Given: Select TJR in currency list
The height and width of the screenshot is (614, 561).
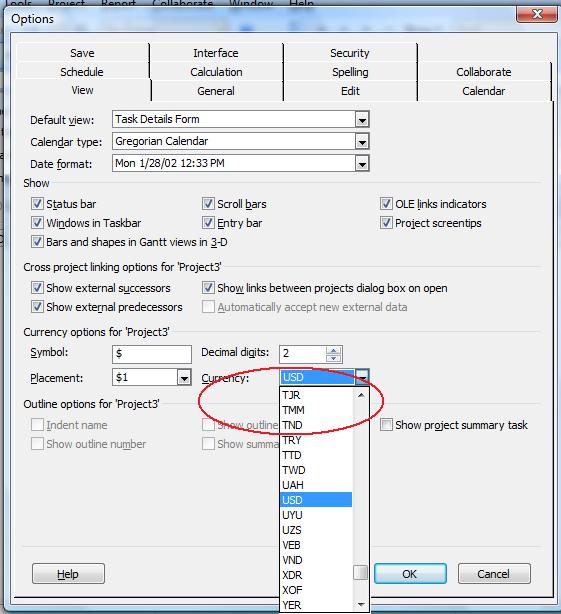Looking at the screenshot, I should (x=316, y=395).
